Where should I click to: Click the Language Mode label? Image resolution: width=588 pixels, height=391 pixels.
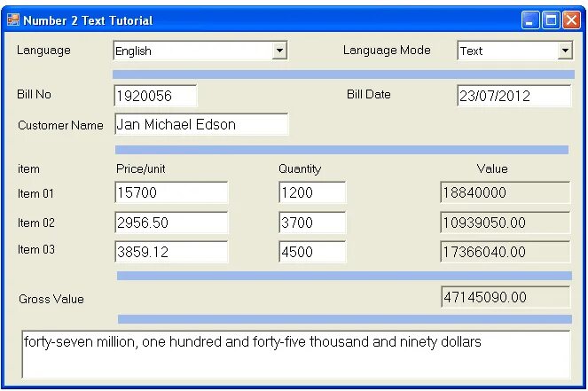(x=387, y=50)
